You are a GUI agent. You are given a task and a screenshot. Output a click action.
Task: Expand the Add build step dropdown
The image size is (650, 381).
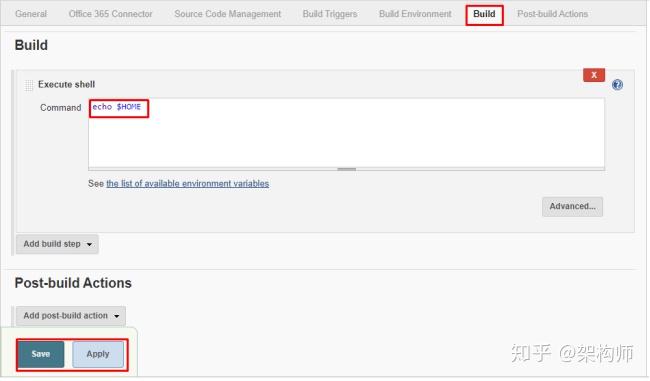(57, 244)
